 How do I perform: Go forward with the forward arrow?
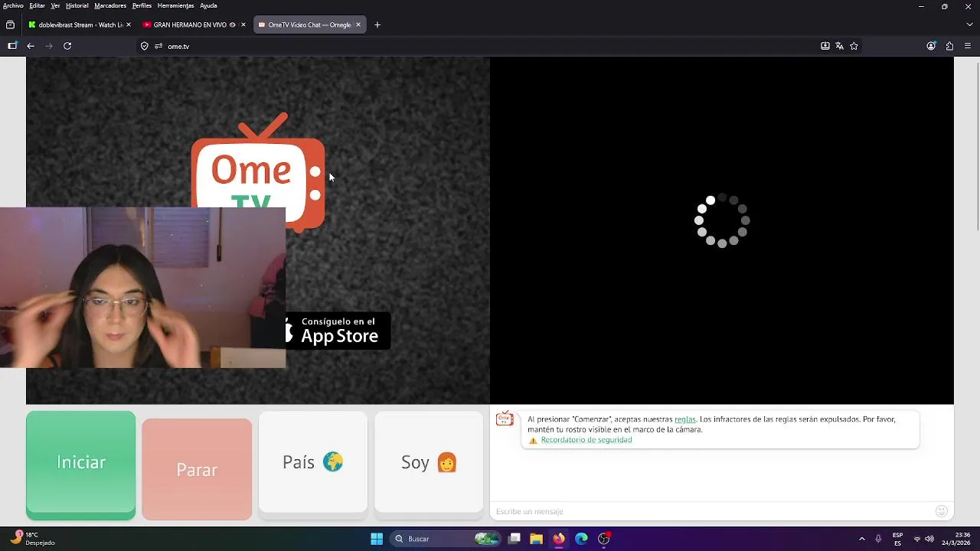tap(49, 46)
